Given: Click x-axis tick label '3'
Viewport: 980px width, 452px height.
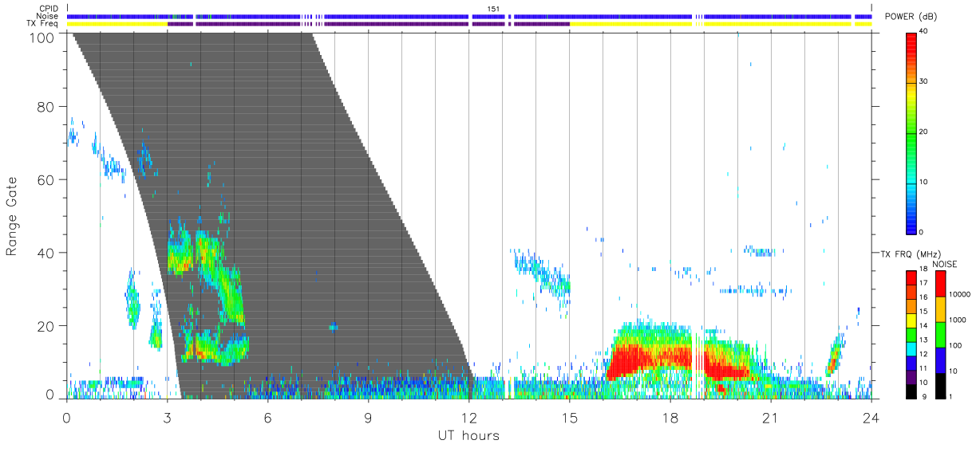Looking at the screenshot, I should click(x=168, y=417).
